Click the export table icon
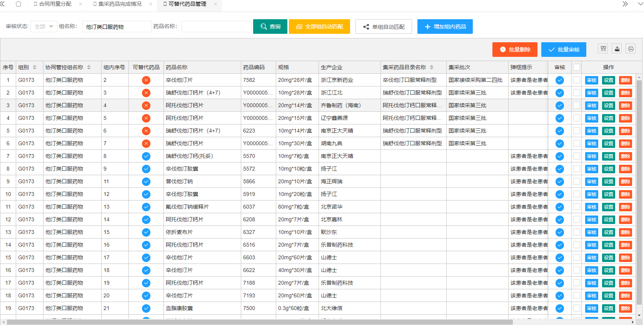This screenshot has width=644, height=325. pyautogui.click(x=617, y=49)
